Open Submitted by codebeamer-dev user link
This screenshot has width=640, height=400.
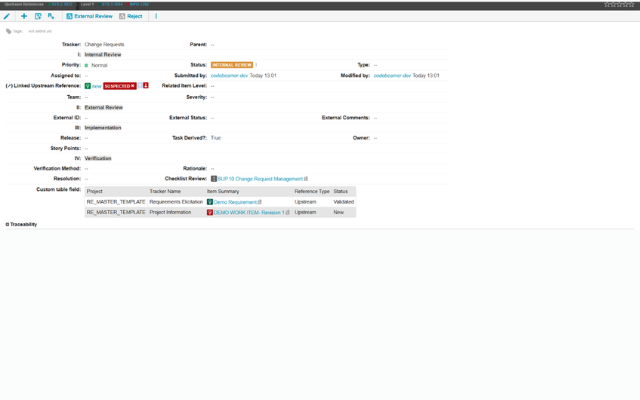229,76
